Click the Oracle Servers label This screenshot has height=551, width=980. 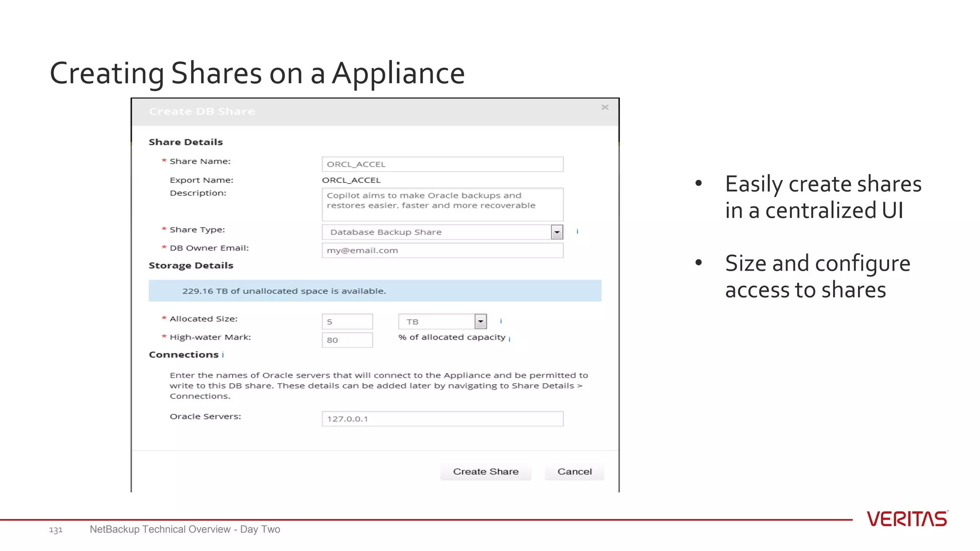[x=205, y=417]
